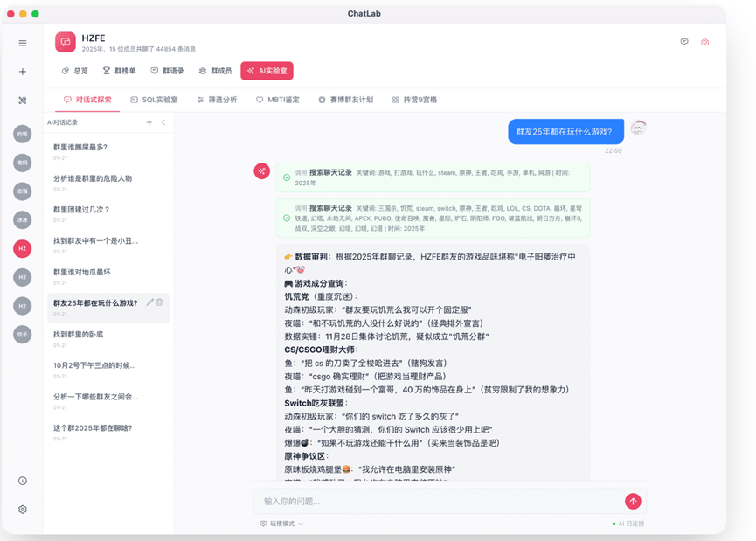Click the camera screenshot icon
The width and height of the screenshot is (756, 541).
tap(705, 43)
